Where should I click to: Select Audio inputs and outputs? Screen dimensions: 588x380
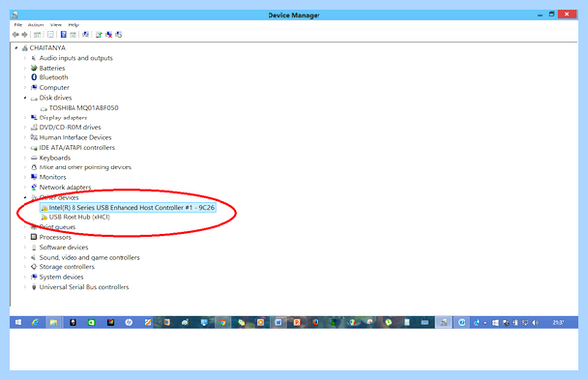(75, 58)
